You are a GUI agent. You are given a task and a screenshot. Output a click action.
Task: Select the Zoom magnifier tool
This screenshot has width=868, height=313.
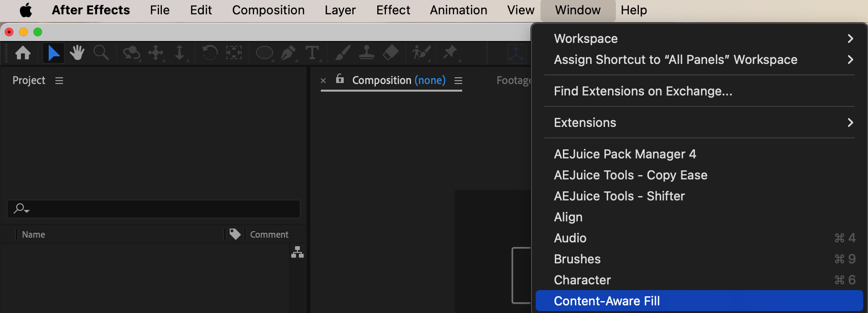[101, 52]
